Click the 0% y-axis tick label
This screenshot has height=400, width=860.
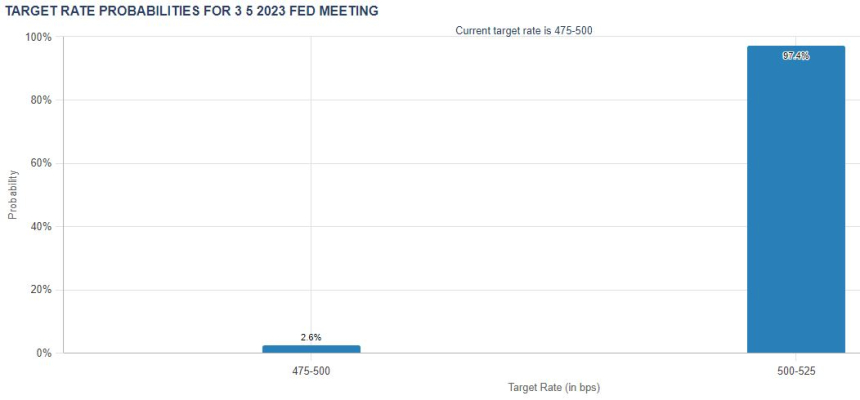point(44,353)
